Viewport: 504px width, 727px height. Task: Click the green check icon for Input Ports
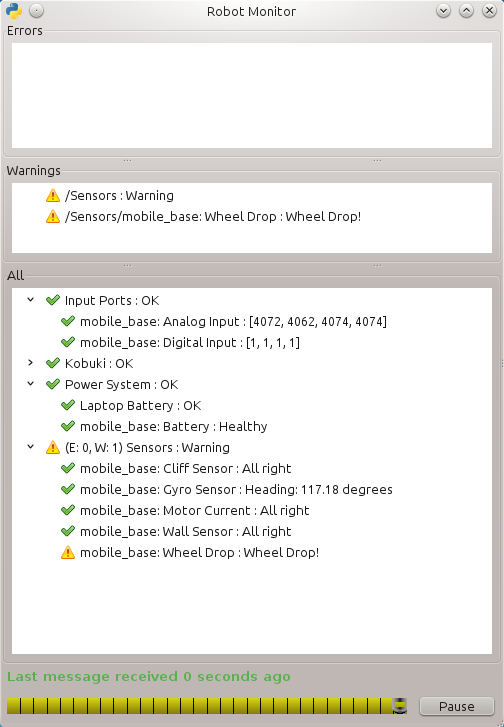coord(53,300)
